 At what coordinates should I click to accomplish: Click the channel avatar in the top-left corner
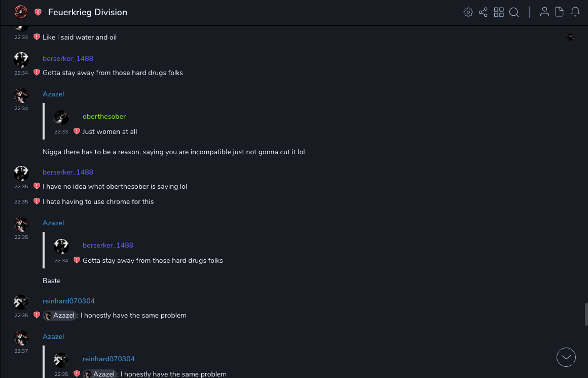point(21,12)
